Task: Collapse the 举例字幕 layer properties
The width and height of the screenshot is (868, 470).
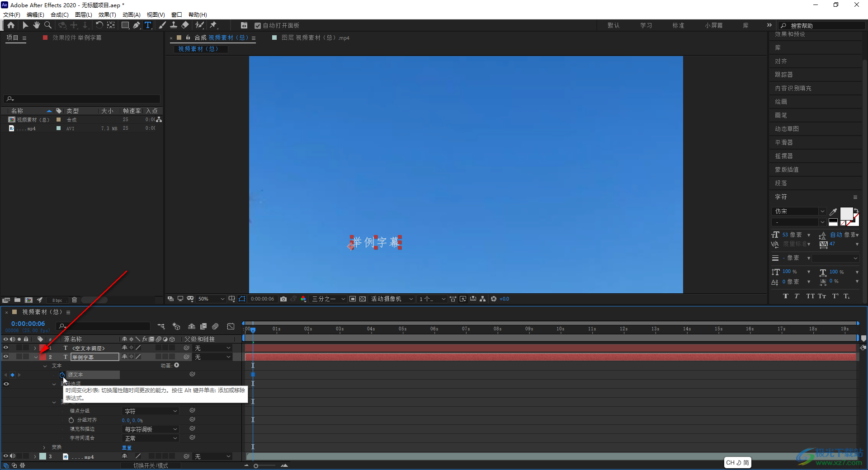Action: 36,357
